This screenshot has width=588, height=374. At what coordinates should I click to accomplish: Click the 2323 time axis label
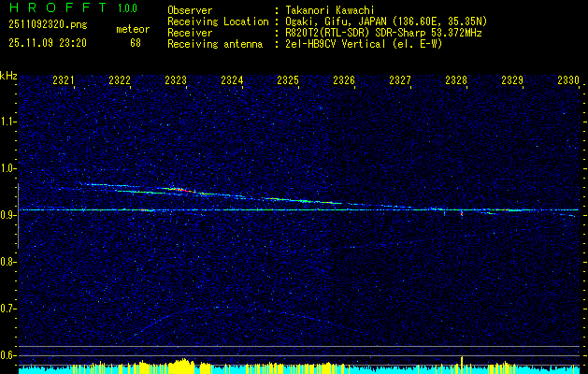[176, 79]
